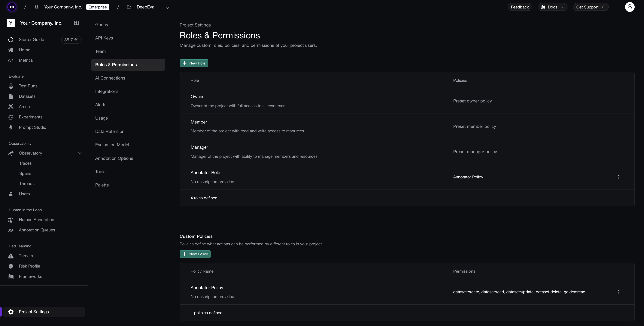
Task: Open the Risk Profile page
Action: click(x=29, y=266)
